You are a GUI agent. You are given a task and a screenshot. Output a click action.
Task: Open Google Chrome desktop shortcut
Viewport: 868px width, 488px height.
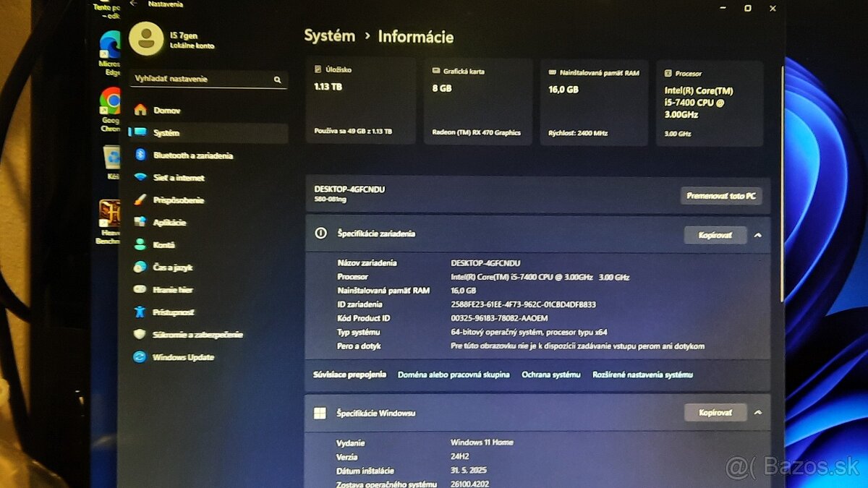(x=110, y=109)
